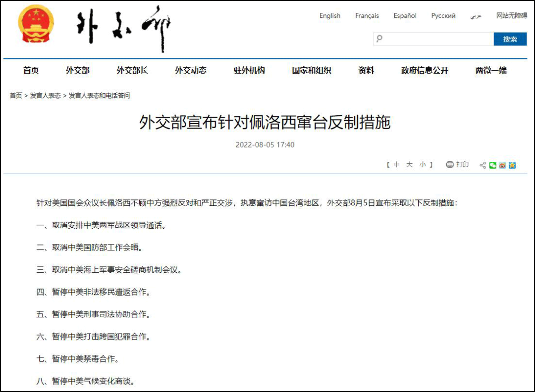The image size is (535, 392).
Task: Click the intro paragraph starting 针对美国国会众议长
Action: click(247, 203)
